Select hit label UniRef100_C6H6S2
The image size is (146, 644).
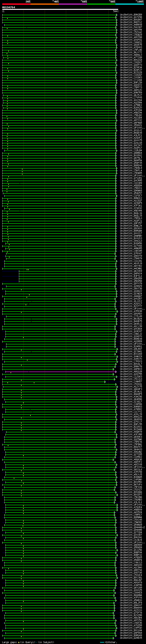131,42
